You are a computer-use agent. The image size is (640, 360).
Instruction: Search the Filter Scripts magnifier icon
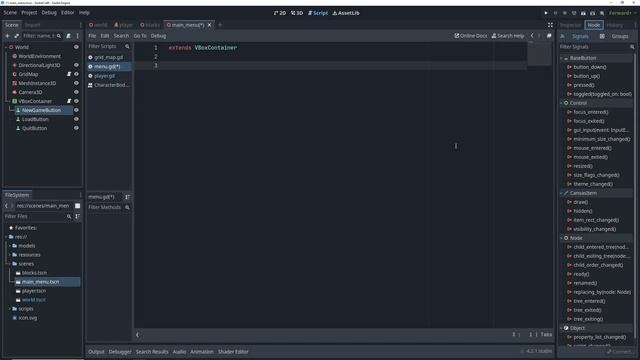point(127,47)
